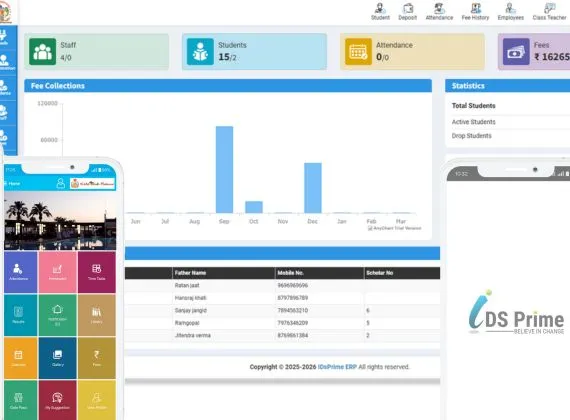Tap the Attendance tile on phone app
This screenshot has width=570, height=420.
click(x=20, y=272)
